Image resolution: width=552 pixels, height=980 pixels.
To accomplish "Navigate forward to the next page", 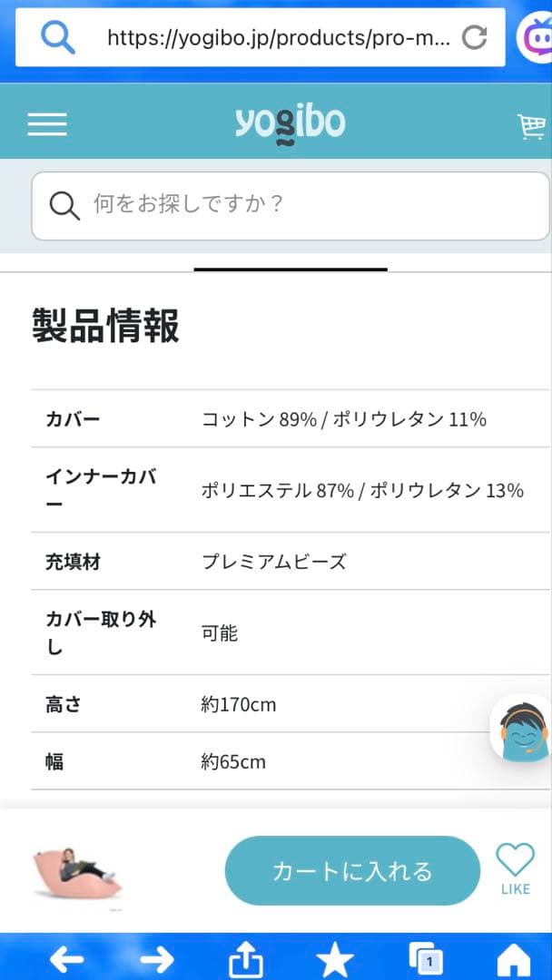I will [156, 957].
